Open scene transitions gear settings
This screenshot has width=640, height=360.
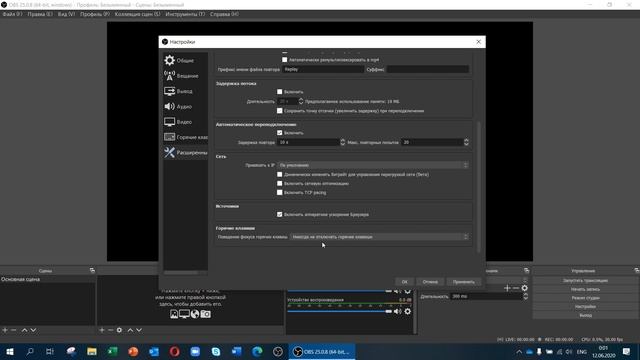524,288
